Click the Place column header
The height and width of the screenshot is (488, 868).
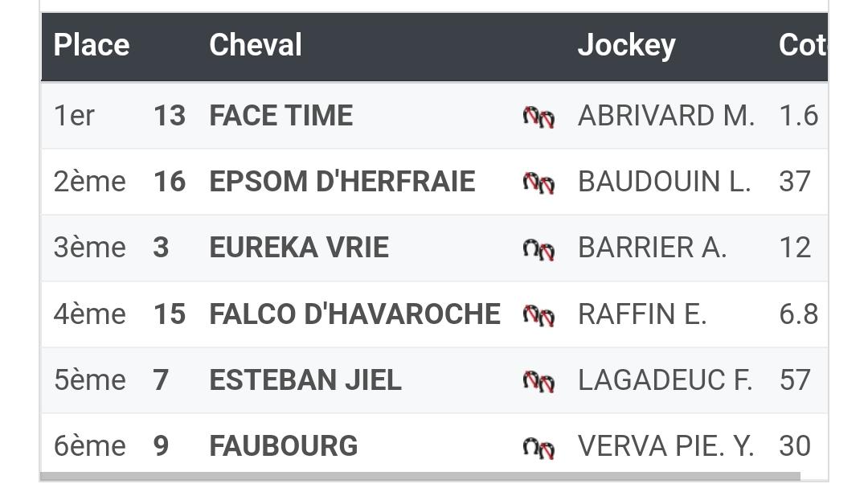coord(92,45)
